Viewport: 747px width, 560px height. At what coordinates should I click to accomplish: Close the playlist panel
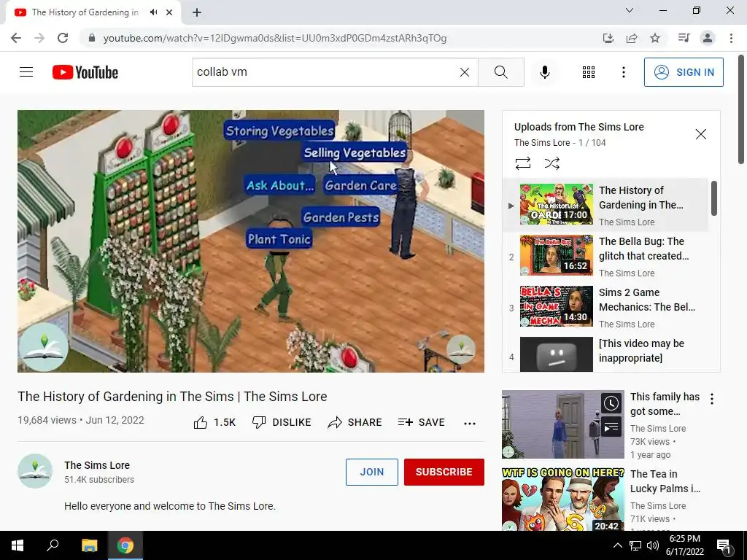(701, 134)
